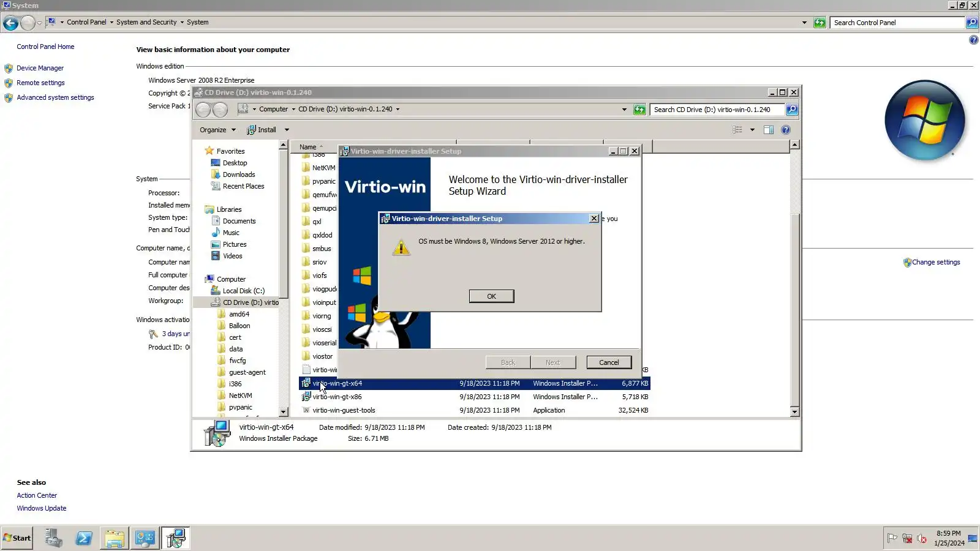Viewport: 980px width, 551px height.
Task: Open Action Center under See also
Action: click(37, 495)
